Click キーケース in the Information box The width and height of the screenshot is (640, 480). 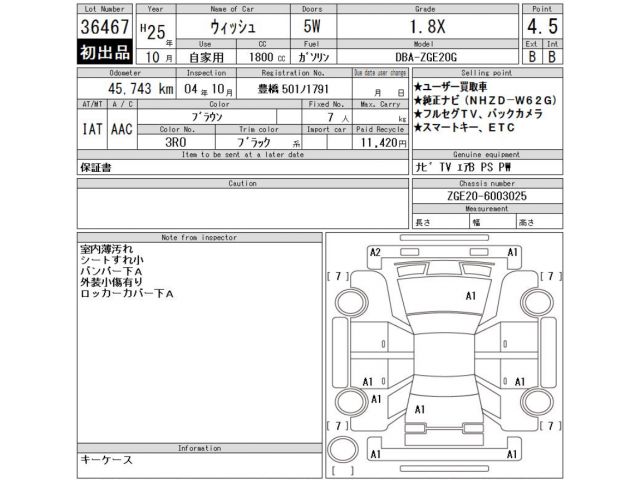(x=107, y=460)
